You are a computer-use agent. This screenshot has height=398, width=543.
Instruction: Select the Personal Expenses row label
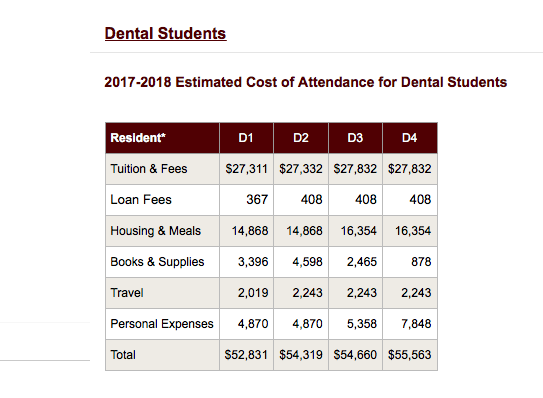tap(162, 324)
